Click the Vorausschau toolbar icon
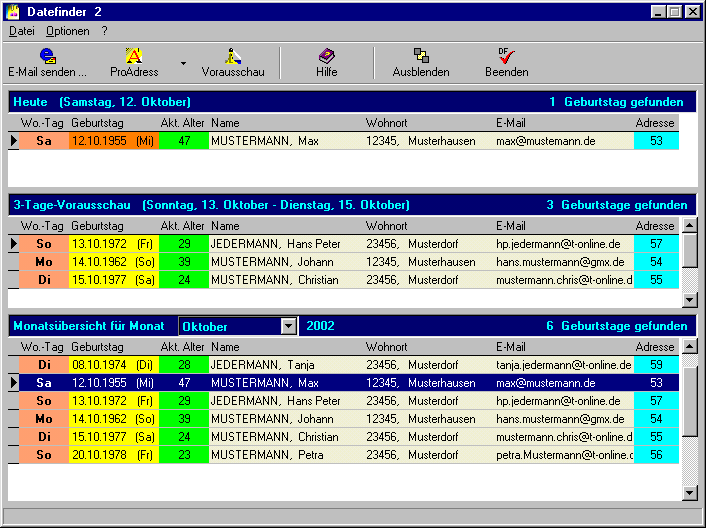Viewport: 706px width, 528px height. [x=232, y=56]
